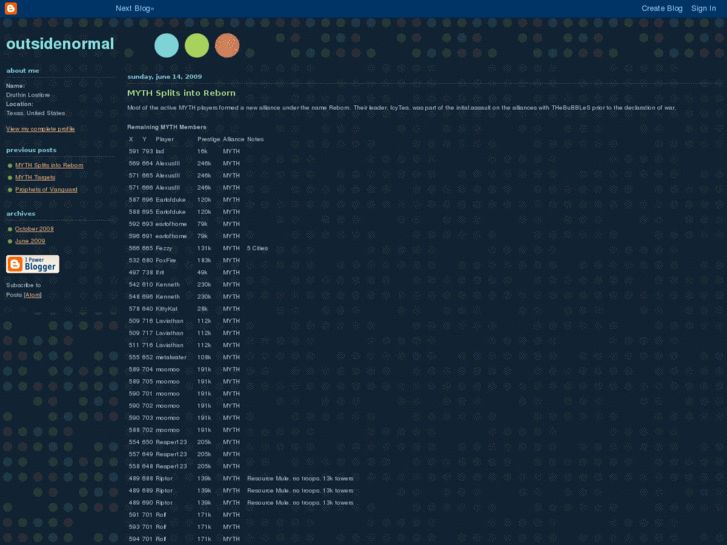View my complete profile
727x545 pixels.
coord(40,129)
